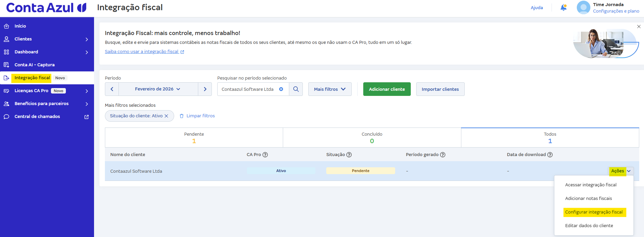Click the Importar clientes button

pos(440,89)
